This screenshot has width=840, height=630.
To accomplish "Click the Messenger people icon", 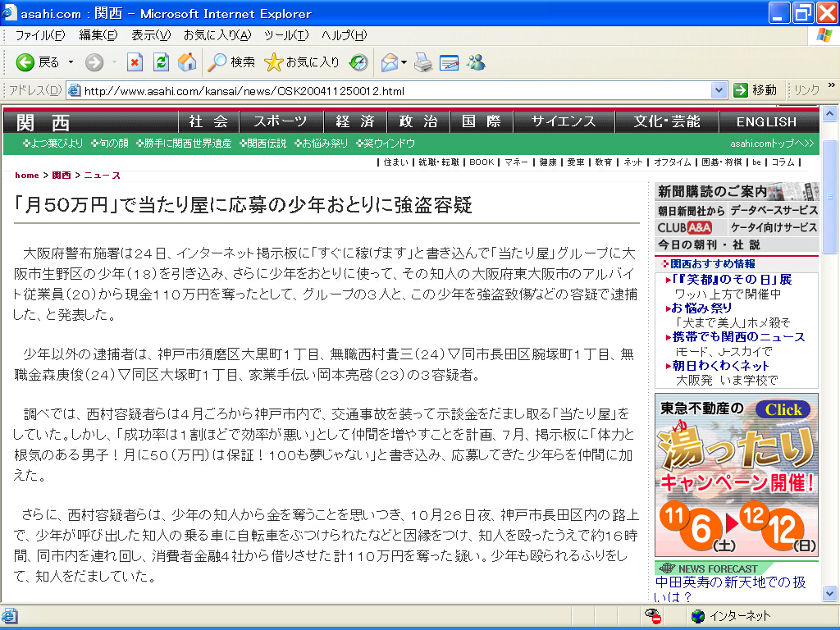I will 476,62.
